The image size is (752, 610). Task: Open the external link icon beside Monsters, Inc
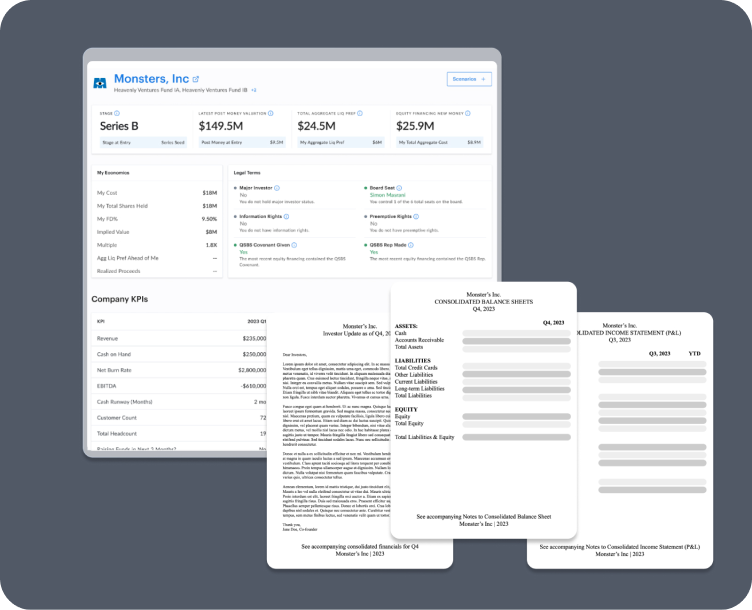pos(196,79)
